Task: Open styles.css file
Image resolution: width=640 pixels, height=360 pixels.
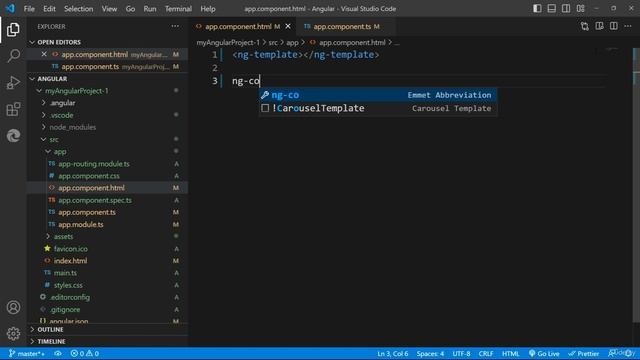Action: click(x=108, y=285)
